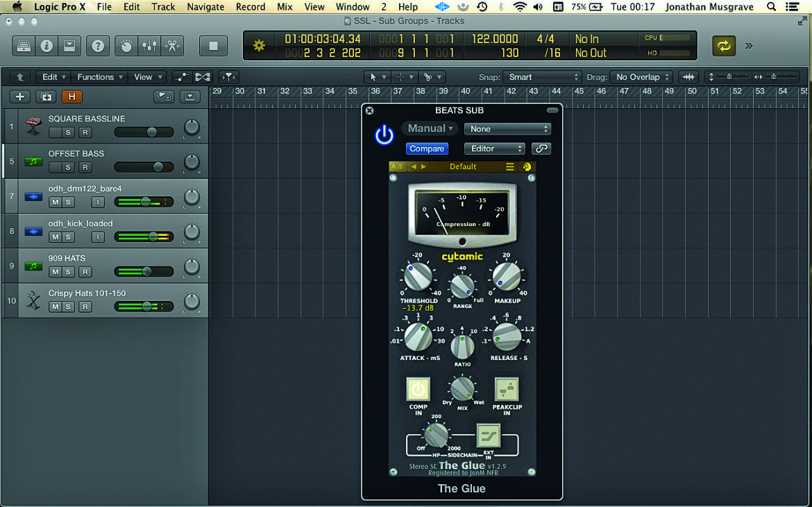
Task: Click the OFFSET BASS volume slider
Action: click(144, 167)
